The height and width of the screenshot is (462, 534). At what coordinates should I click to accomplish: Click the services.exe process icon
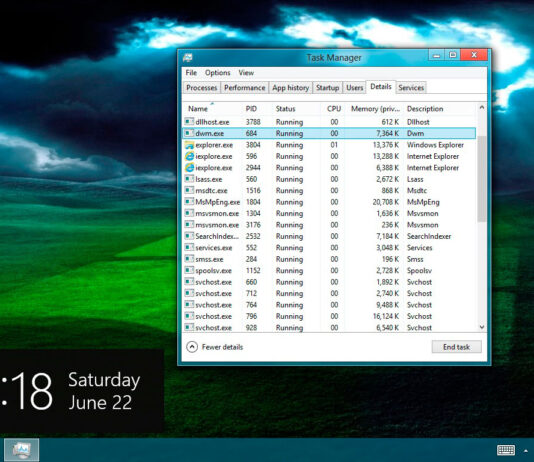tap(189, 248)
